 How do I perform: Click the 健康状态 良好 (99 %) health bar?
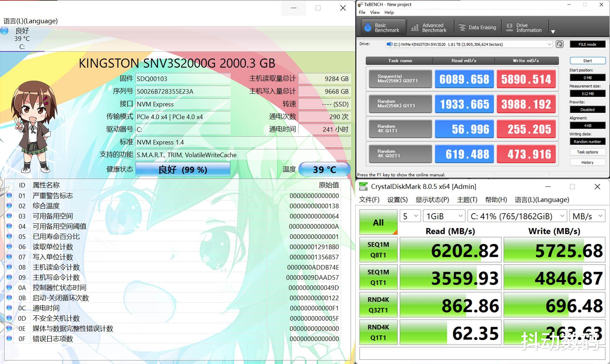coord(183,169)
